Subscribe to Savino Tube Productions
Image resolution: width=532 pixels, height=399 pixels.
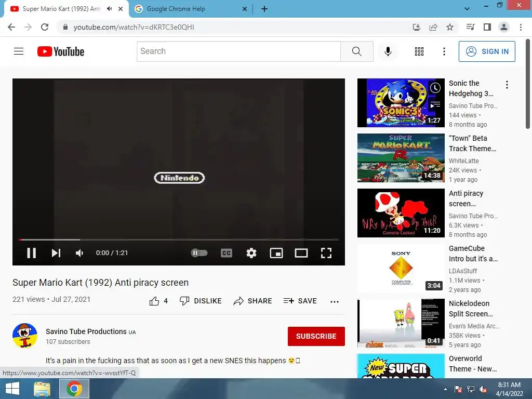[x=316, y=336]
